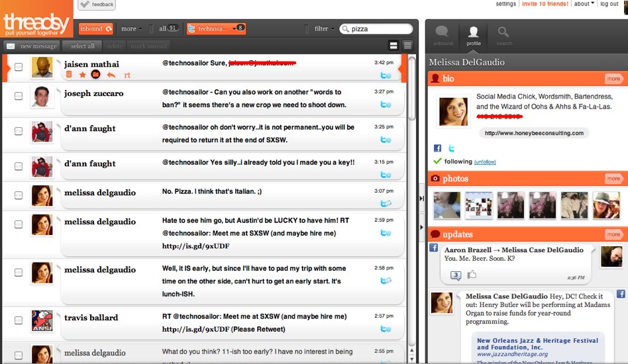This screenshot has width=628, height=364.
Task: Check melissa delgaudio 2:59 pm checkbox
Action: pyautogui.click(x=19, y=224)
